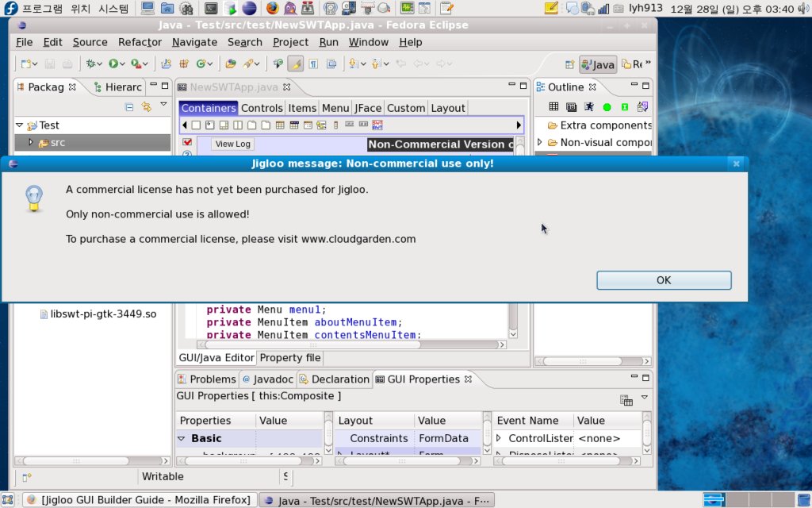The width and height of the screenshot is (812, 508).
Task: Click the New Java Package toolbar icon
Action: tap(184, 63)
